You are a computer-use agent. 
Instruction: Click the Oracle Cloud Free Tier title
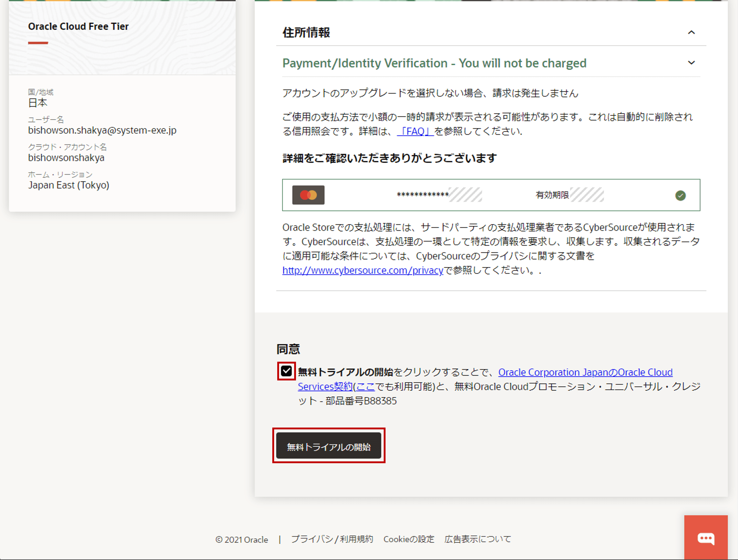pos(78,27)
